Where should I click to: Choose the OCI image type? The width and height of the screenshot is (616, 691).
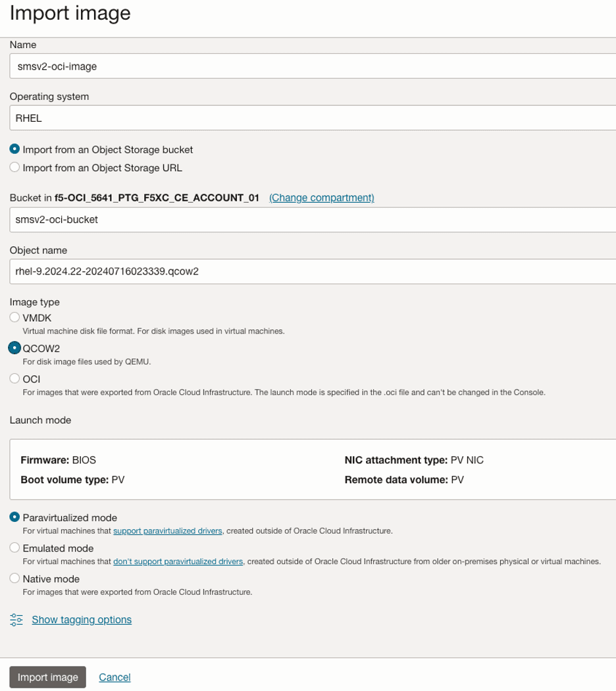pyautogui.click(x=15, y=378)
